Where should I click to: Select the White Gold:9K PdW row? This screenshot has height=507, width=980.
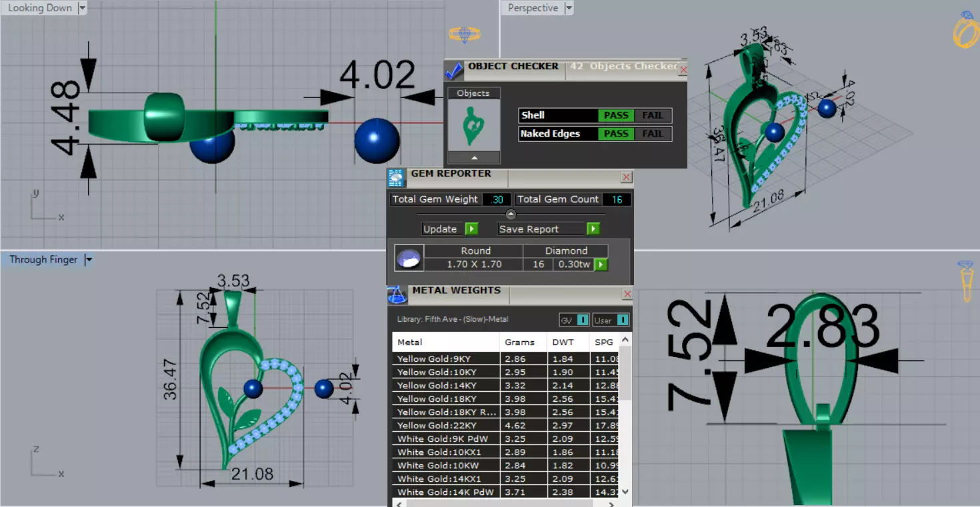[506, 438]
